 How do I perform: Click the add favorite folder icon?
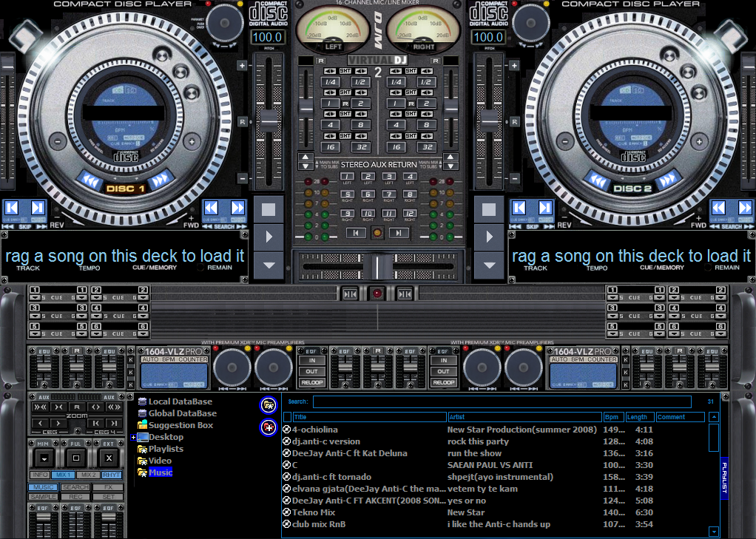269,405
